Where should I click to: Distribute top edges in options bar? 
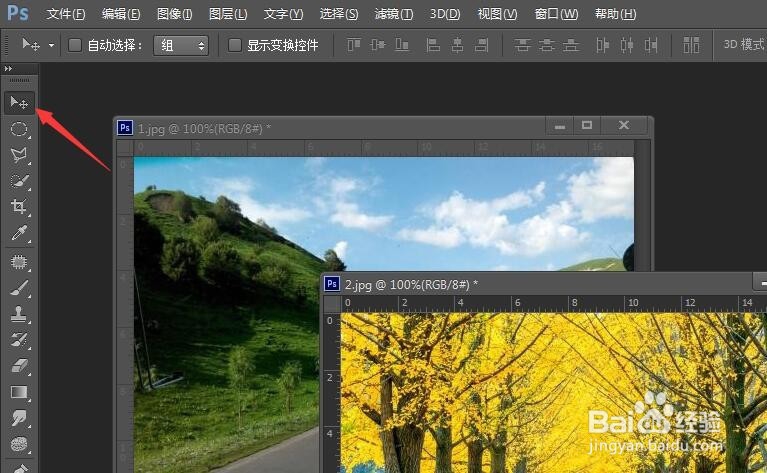tap(522, 45)
